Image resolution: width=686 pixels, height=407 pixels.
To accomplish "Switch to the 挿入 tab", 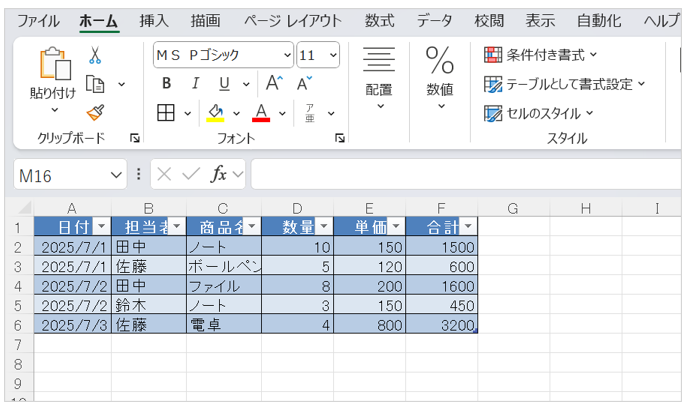I will 154,21.
